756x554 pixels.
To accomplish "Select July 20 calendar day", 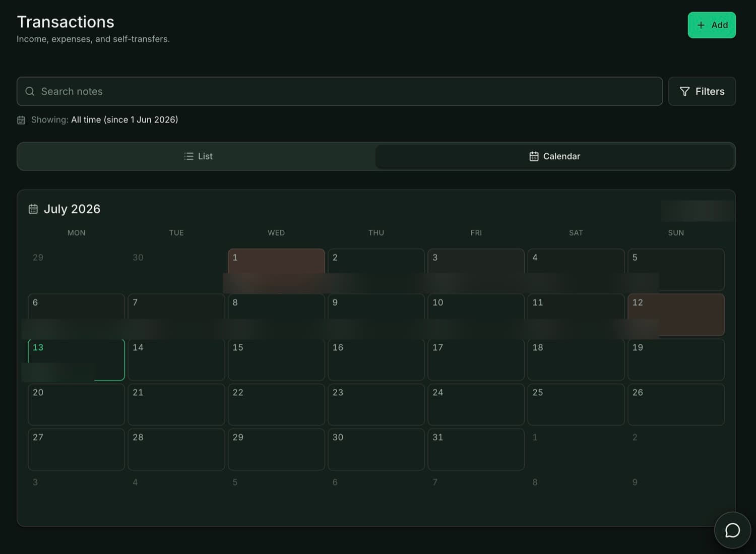I will pyautogui.click(x=76, y=404).
